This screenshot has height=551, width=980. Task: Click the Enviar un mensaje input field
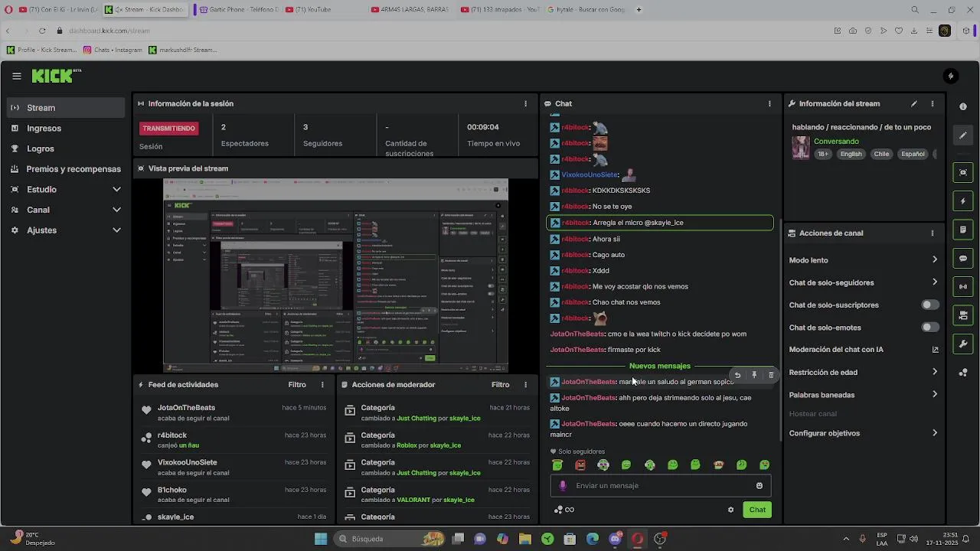[660, 485]
